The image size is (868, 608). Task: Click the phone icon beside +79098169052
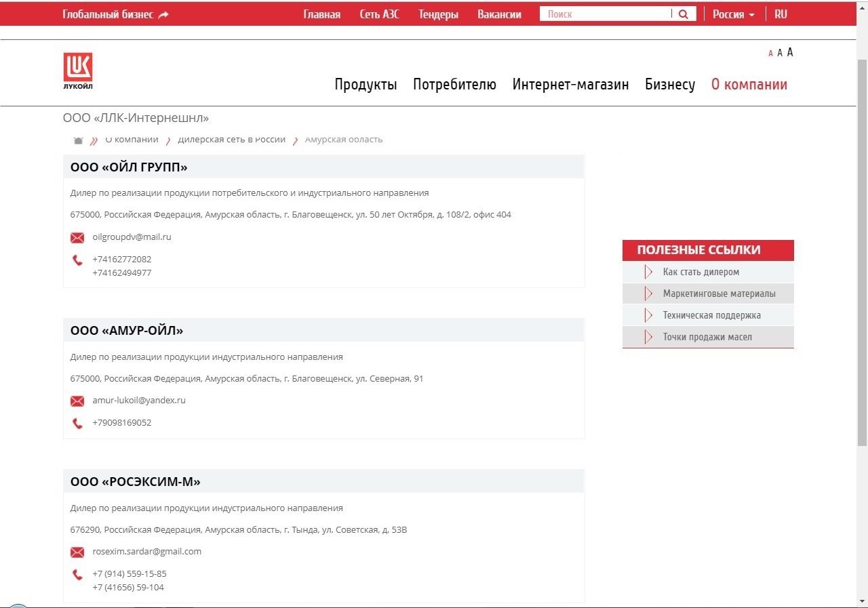point(77,424)
